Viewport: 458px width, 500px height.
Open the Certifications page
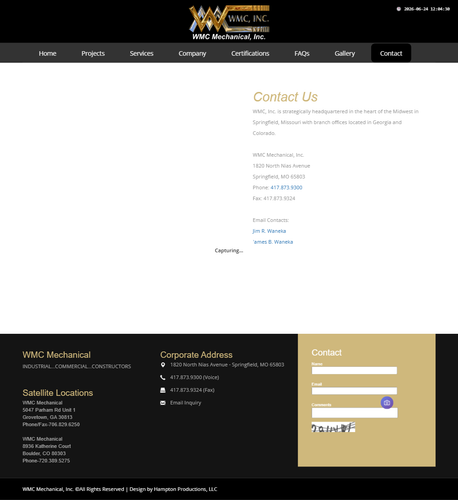(x=250, y=53)
